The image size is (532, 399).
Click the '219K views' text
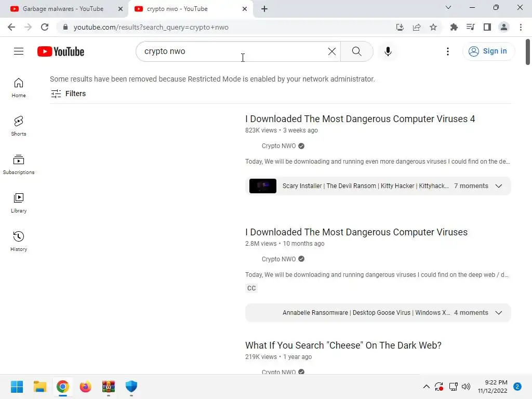point(261,357)
